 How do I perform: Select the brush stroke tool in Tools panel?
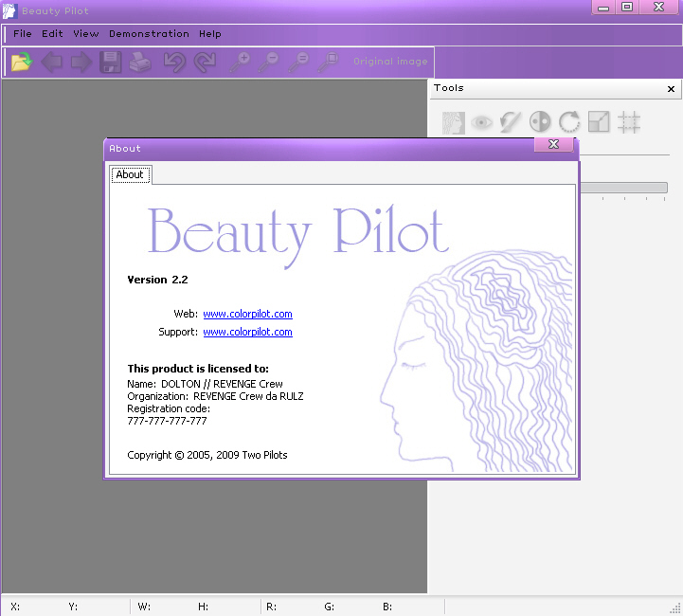tap(510, 122)
